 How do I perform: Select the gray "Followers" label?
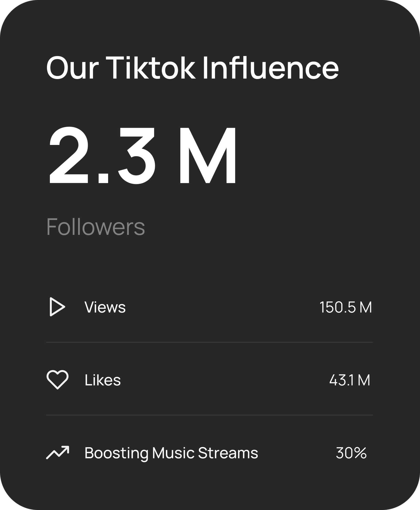pyautogui.click(x=96, y=227)
